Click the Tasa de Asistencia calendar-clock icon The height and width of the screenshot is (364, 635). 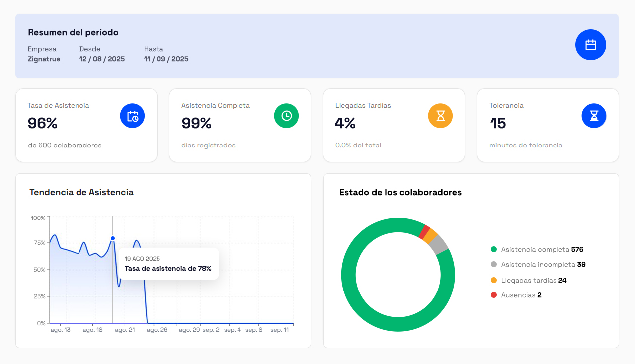(x=132, y=116)
